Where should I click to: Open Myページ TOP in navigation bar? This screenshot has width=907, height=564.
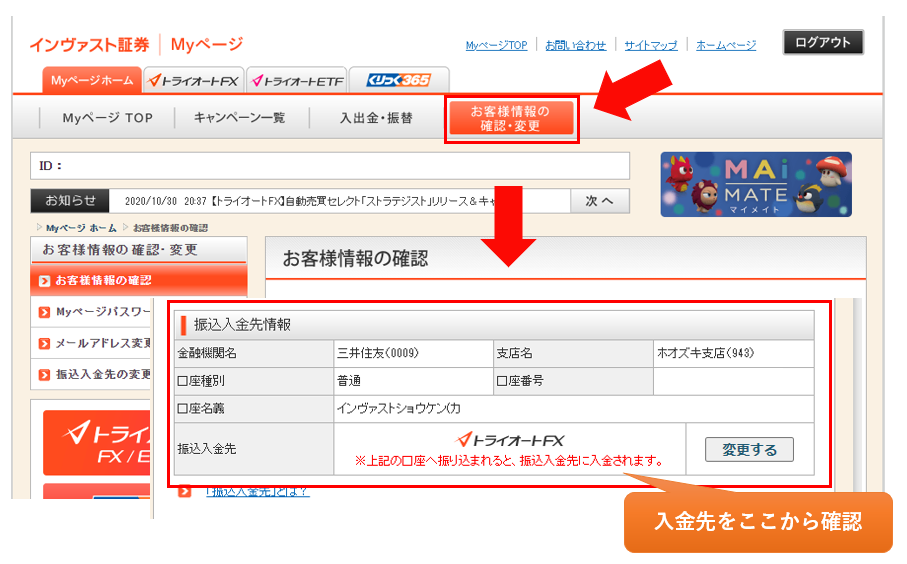108,118
